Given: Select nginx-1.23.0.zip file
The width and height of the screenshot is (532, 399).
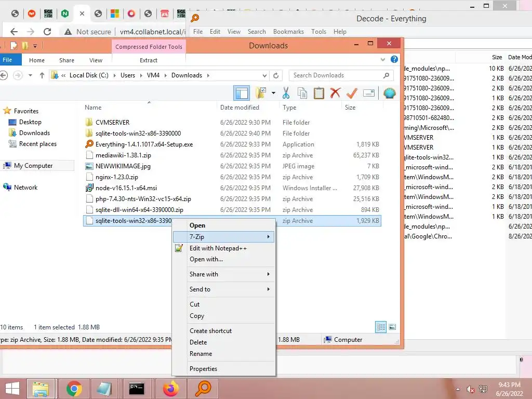Looking at the screenshot, I should [117, 177].
